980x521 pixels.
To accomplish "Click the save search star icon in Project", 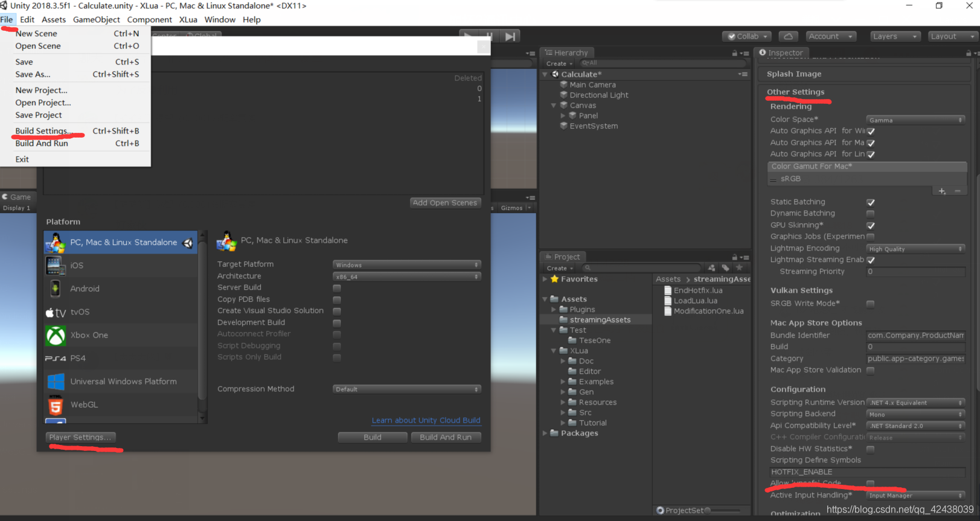I will 739,267.
